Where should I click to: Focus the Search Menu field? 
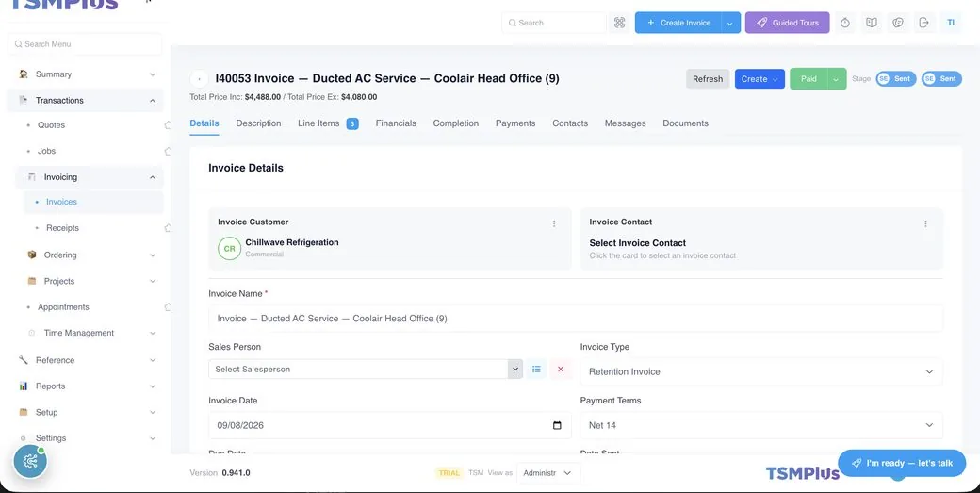pyautogui.click(x=85, y=44)
